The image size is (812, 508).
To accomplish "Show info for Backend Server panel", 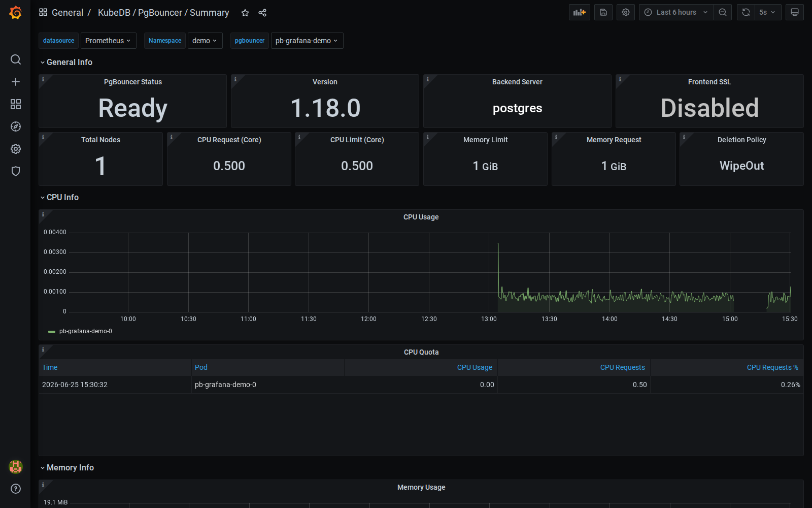I will click(x=428, y=79).
